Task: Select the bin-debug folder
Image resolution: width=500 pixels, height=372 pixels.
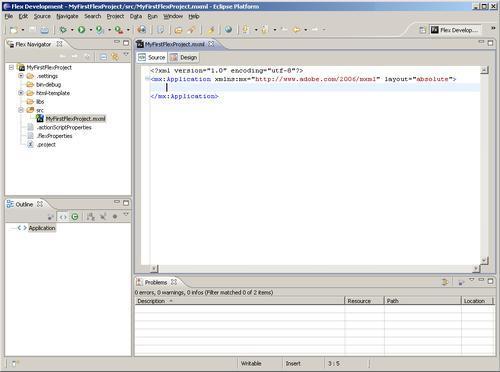Action: coord(48,85)
